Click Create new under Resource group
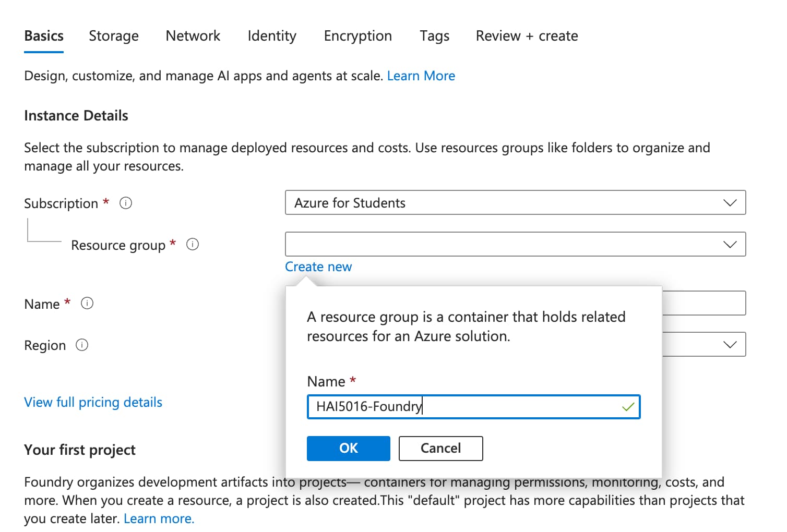787x532 pixels. (318, 267)
